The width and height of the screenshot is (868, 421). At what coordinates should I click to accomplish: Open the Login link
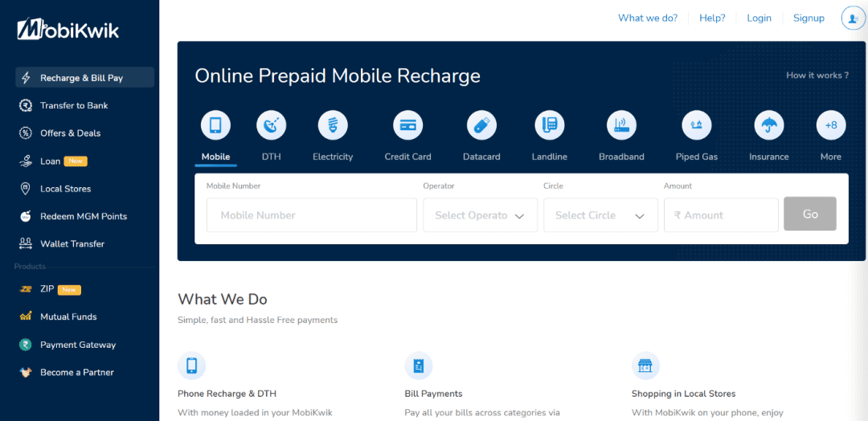pos(759,18)
